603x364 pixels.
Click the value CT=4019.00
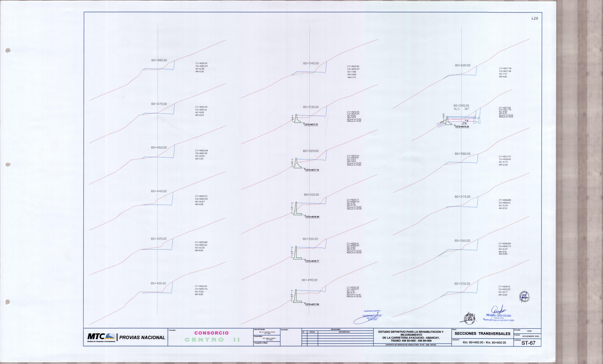(x=353, y=66)
